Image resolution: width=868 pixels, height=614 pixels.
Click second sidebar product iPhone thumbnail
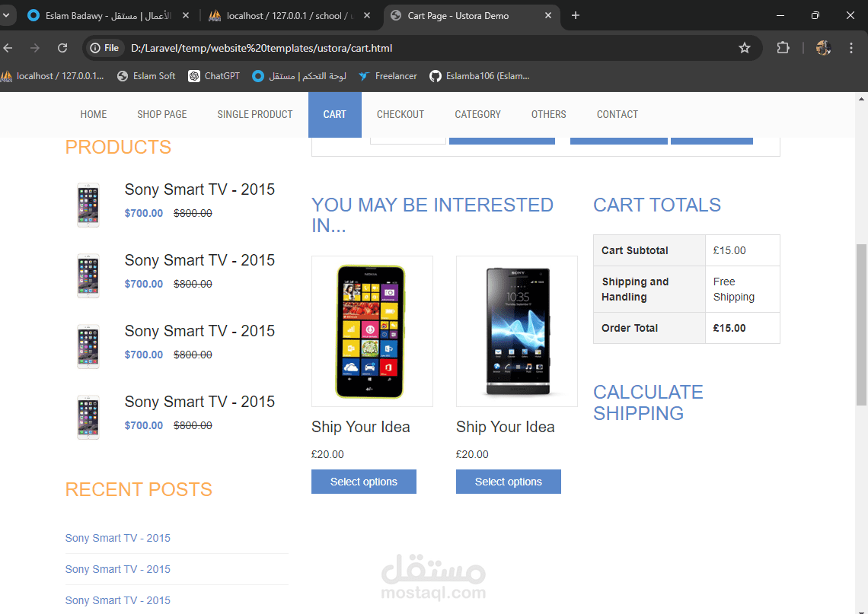(x=88, y=276)
